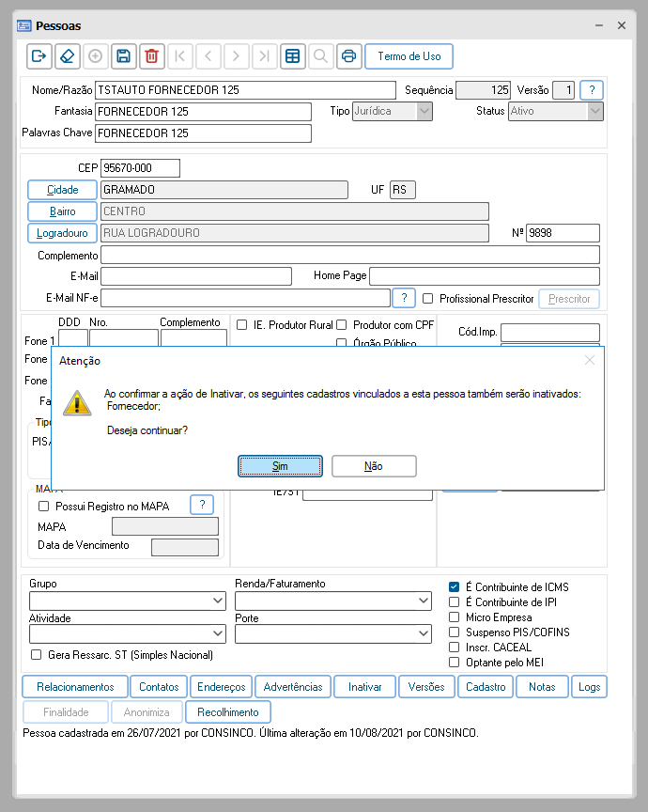This screenshot has width=648, height=812.
Task: Open Relacionamentos button
Action: coord(75,687)
